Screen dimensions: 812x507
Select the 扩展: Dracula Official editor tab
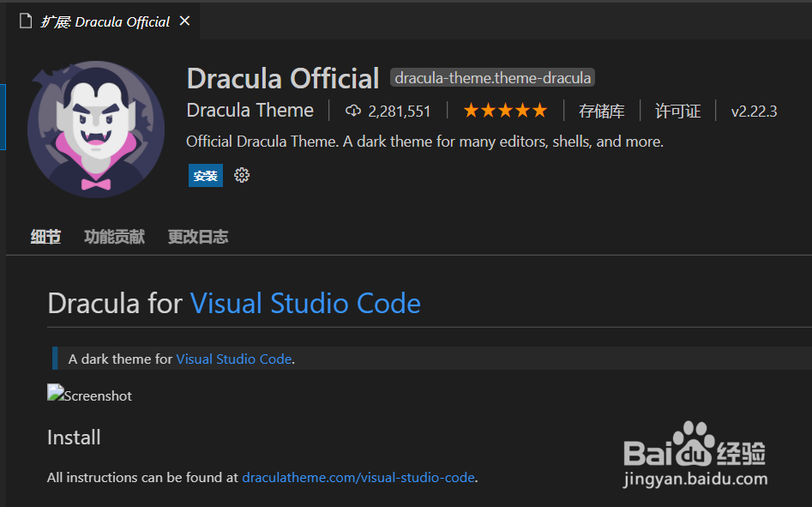click(x=103, y=21)
